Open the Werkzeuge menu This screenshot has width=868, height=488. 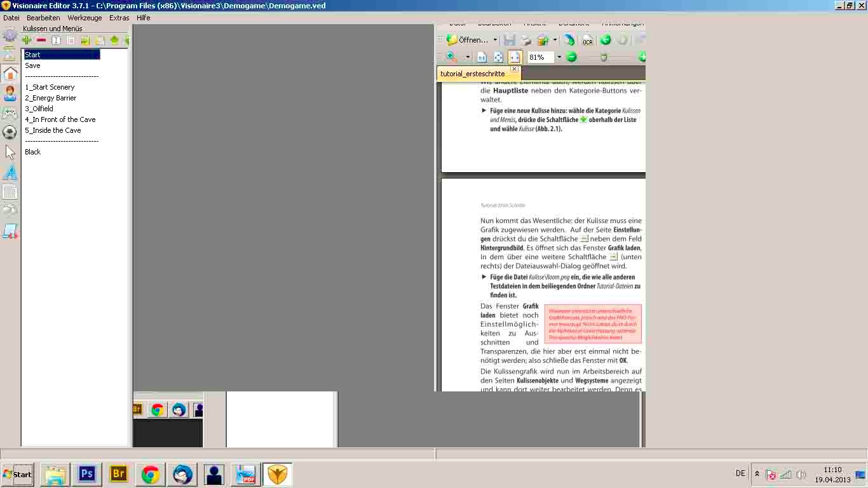coord(85,18)
